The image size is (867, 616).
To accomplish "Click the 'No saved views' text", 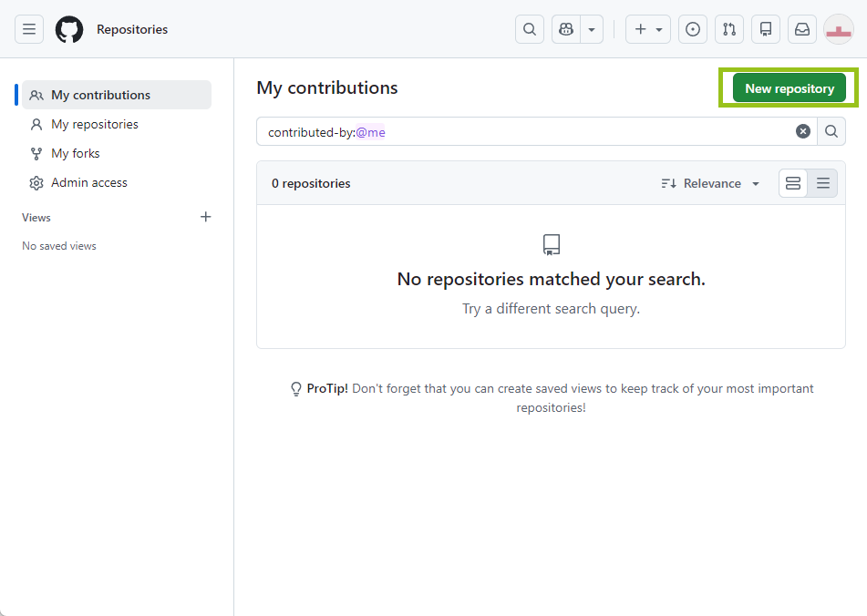I will 59,246.
